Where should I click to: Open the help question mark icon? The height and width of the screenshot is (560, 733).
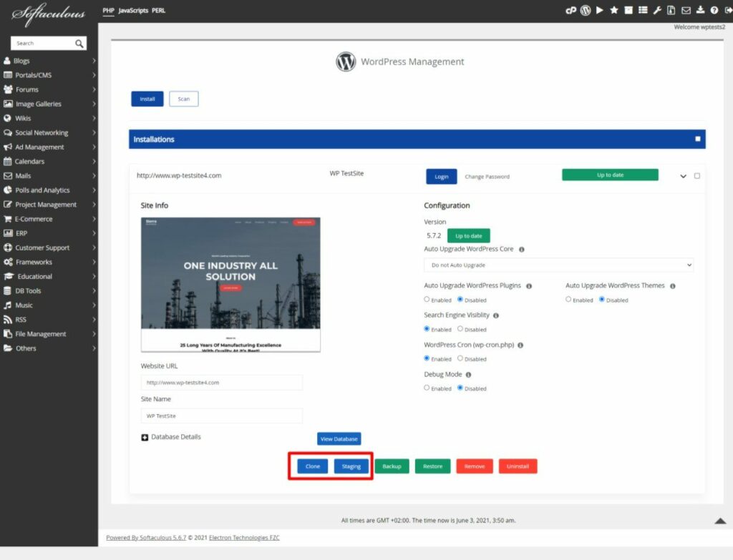click(714, 10)
